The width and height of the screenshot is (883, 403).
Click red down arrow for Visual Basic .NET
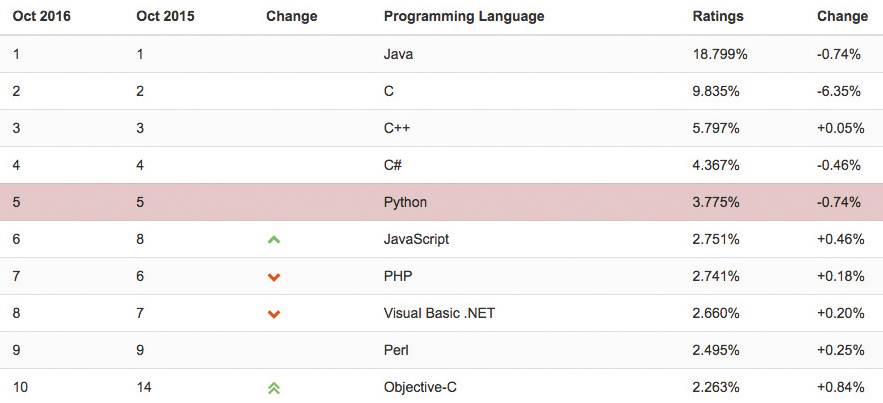click(274, 314)
